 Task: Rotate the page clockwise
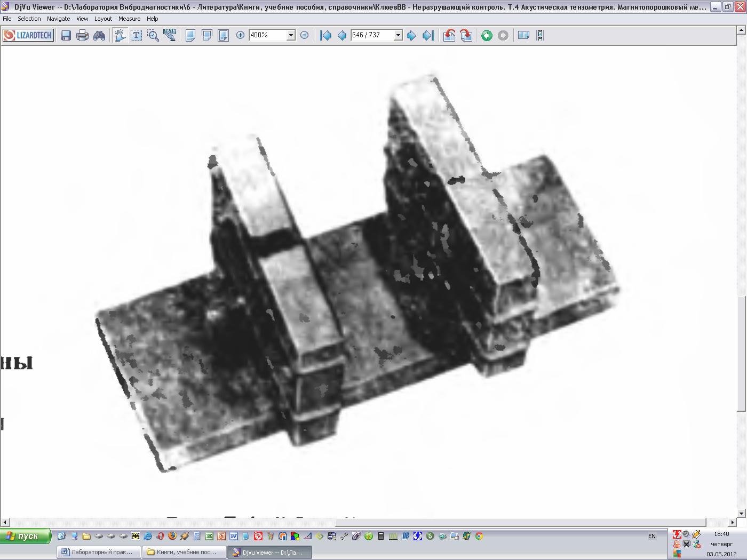coord(466,35)
